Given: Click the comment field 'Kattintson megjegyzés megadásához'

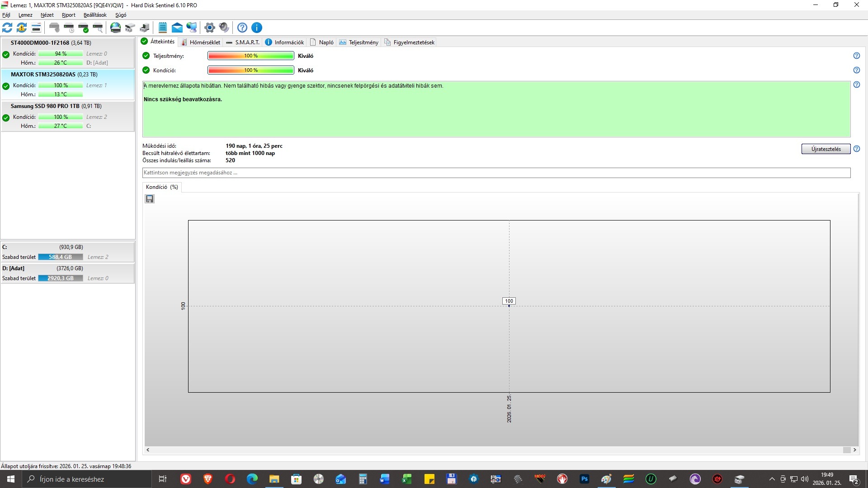Looking at the screenshot, I should 496,173.
